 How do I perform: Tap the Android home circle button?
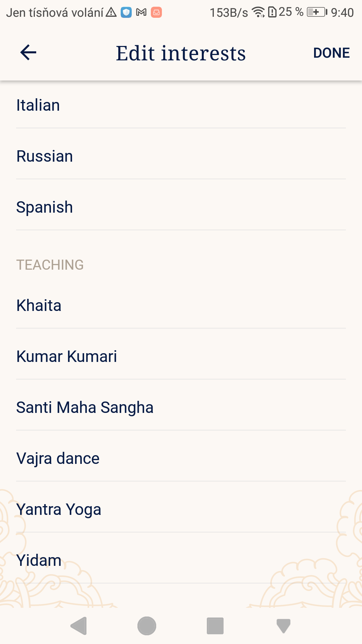[x=147, y=626]
